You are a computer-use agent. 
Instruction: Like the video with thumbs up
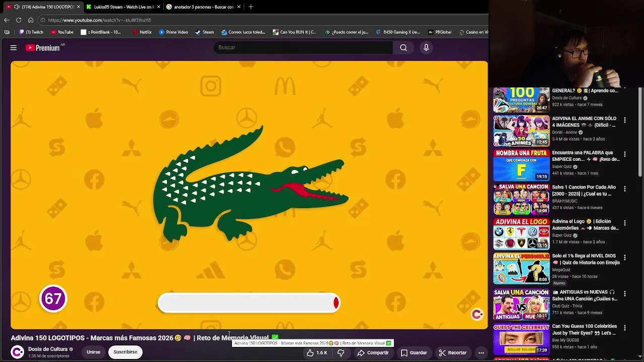(317, 353)
